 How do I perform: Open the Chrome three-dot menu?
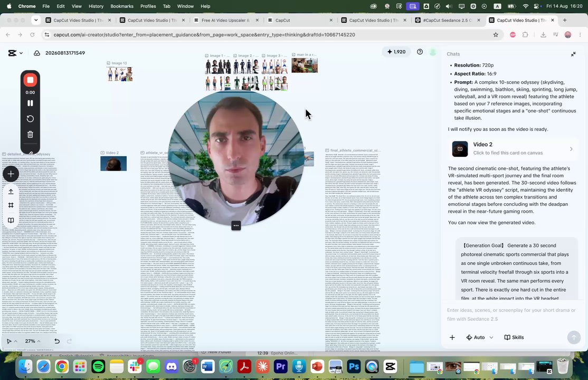pos(580,34)
